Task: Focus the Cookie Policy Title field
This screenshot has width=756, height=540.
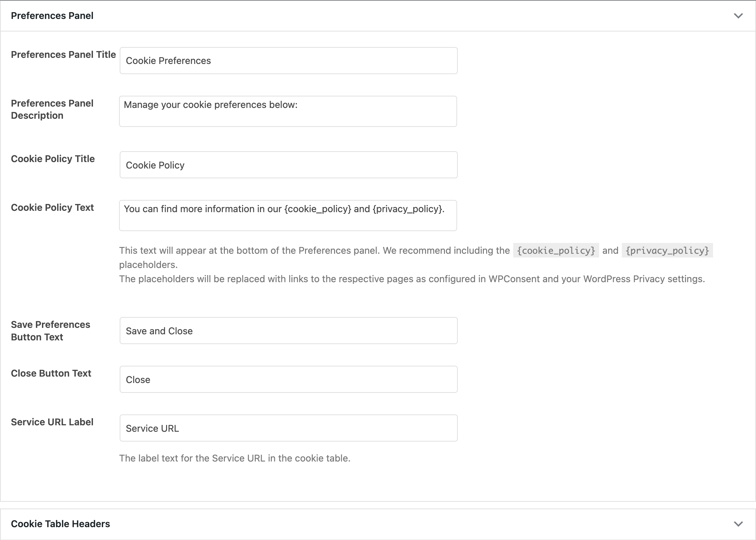Action: pos(287,165)
